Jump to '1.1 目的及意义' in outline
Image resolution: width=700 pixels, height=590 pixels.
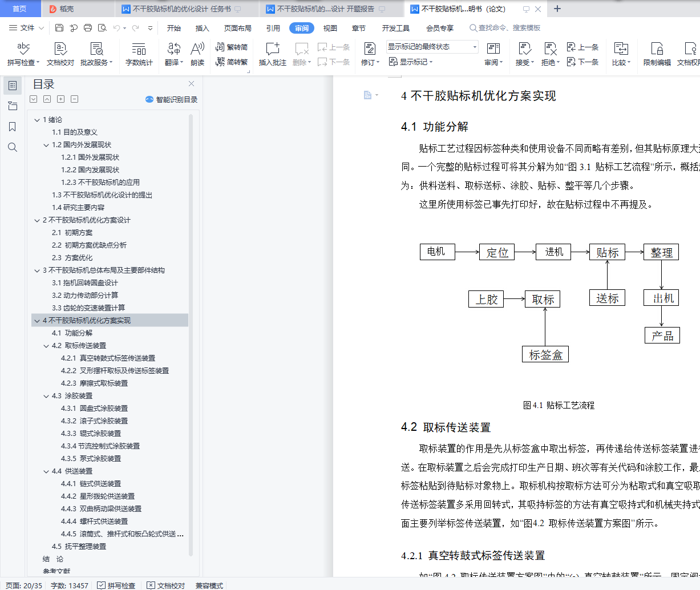tap(75, 132)
